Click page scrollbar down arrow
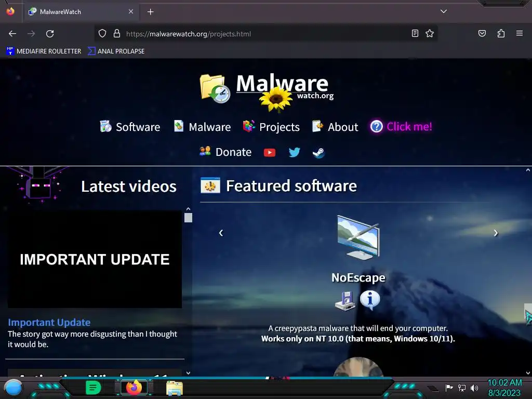 pos(528,373)
